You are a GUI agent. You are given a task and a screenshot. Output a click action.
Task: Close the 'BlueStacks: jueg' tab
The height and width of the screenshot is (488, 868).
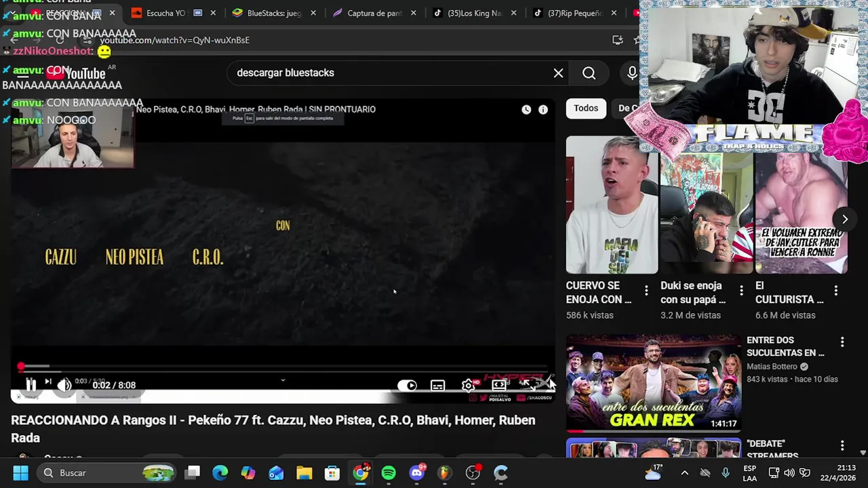click(313, 13)
